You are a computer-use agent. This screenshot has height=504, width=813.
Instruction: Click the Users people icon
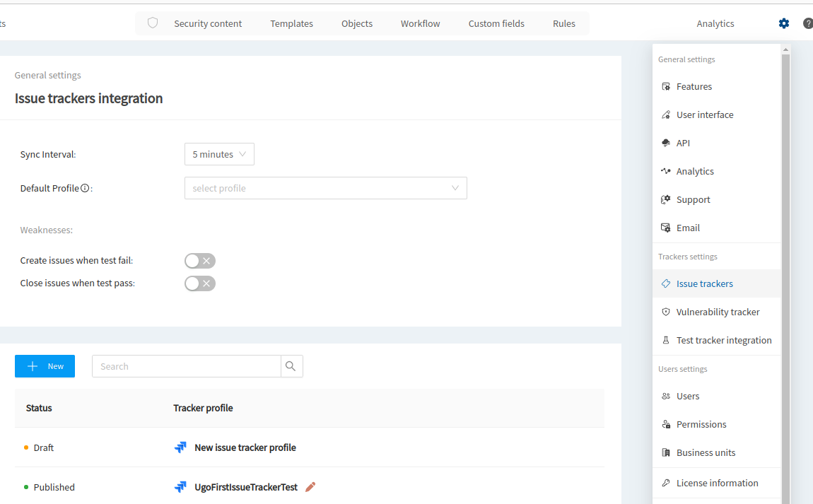click(666, 396)
